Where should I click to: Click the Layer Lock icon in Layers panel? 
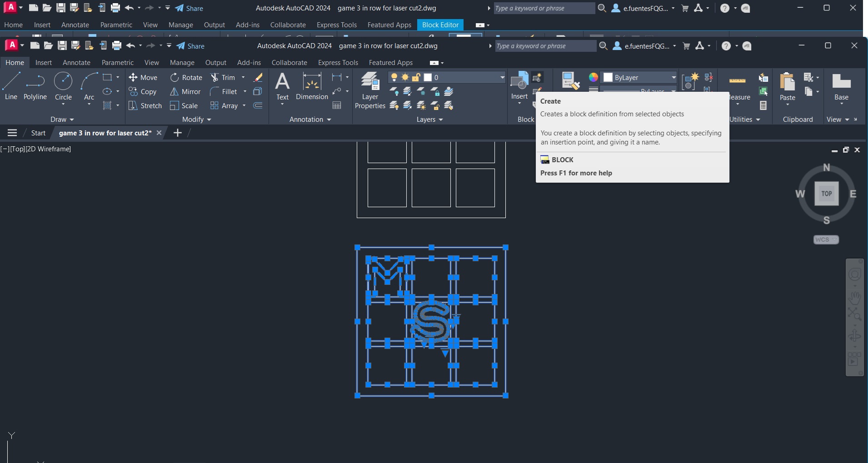(435, 91)
